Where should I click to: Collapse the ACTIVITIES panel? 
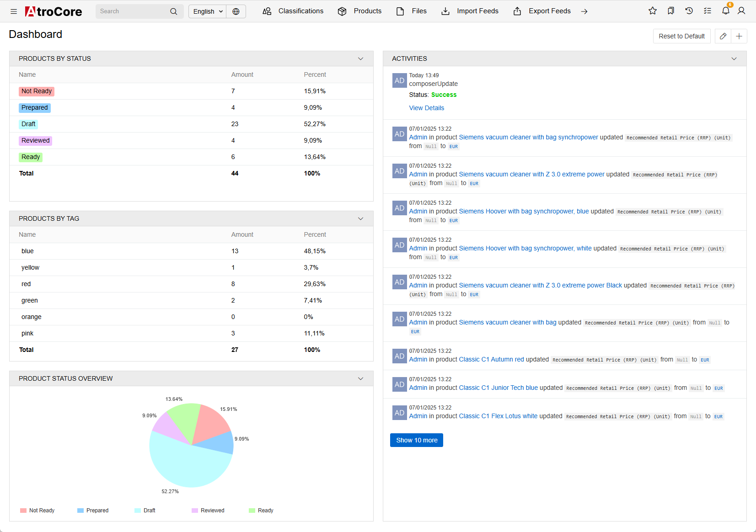pyautogui.click(x=734, y=59)
